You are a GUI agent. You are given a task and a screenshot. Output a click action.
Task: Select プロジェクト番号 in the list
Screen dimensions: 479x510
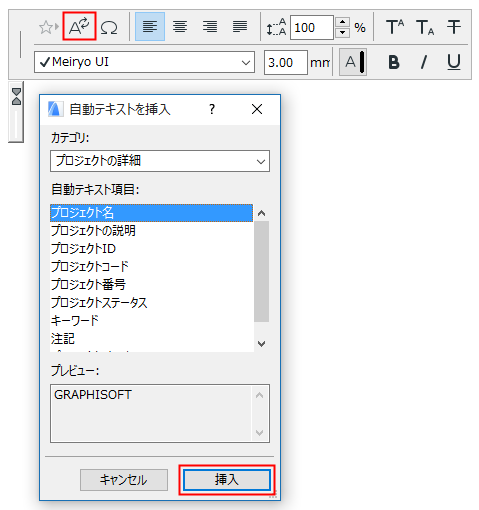[x=151, y=285]
